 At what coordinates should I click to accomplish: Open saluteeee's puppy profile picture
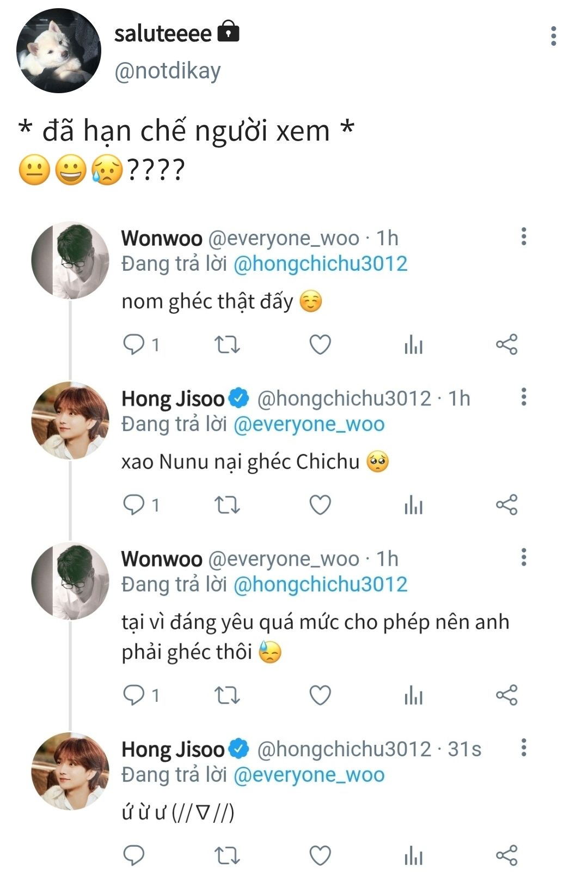click(59, 51)
